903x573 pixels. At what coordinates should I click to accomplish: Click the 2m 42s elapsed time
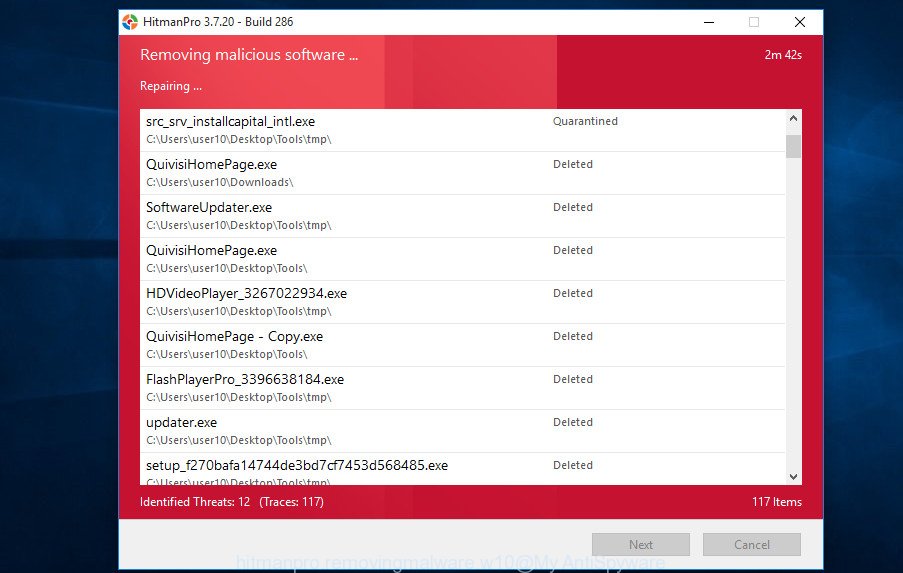point(783,55)
